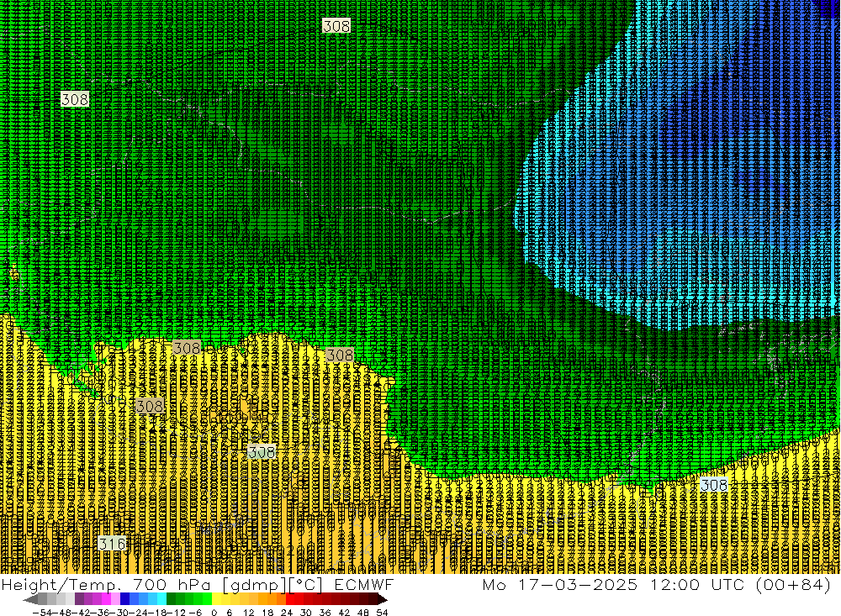Click the '48' value on the legend scale
The image size is (841, 616).
point(363,613)
